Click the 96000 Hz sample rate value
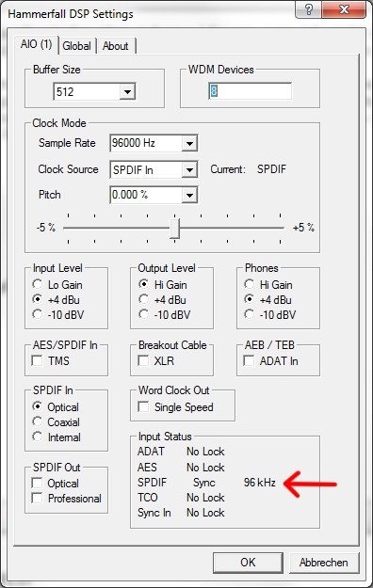Viewport: 373px width, 588px height. 134,143
